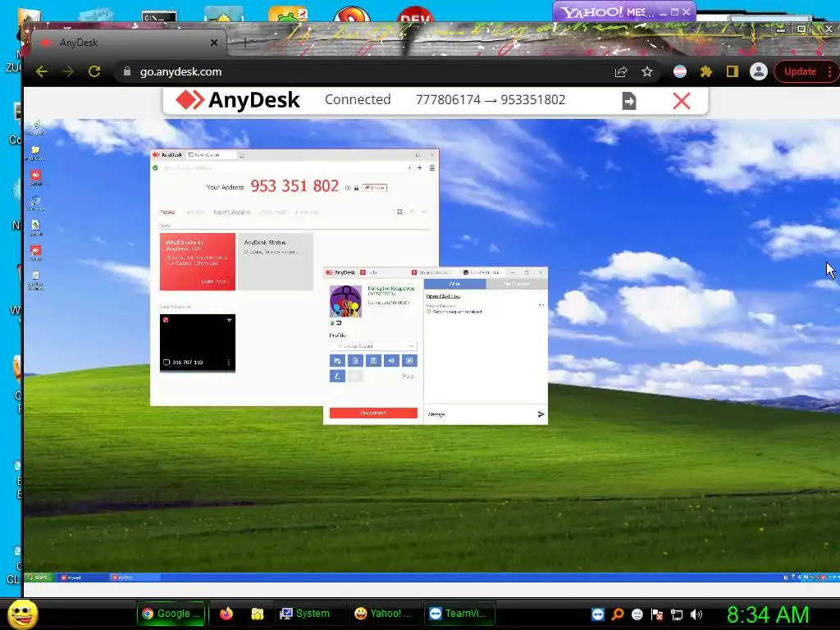
Task: Toggle the third blue permission button under Profile
Action: [373, 361]
